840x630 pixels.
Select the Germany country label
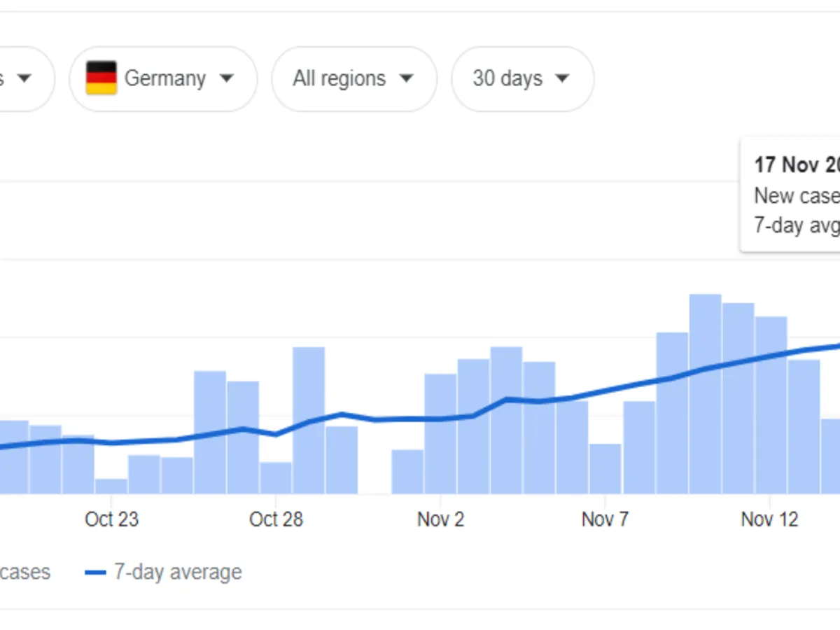pyautogui.click(x=165, y=78)
